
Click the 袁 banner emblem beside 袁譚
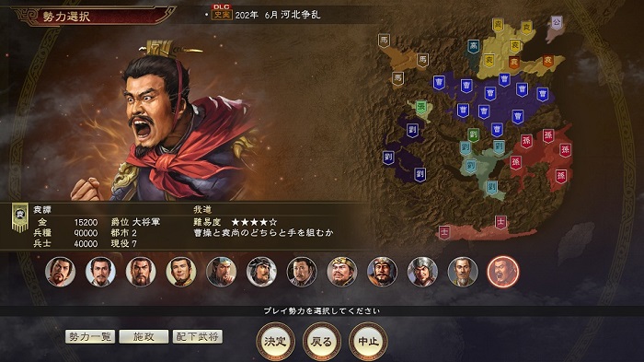click(19, 216)
